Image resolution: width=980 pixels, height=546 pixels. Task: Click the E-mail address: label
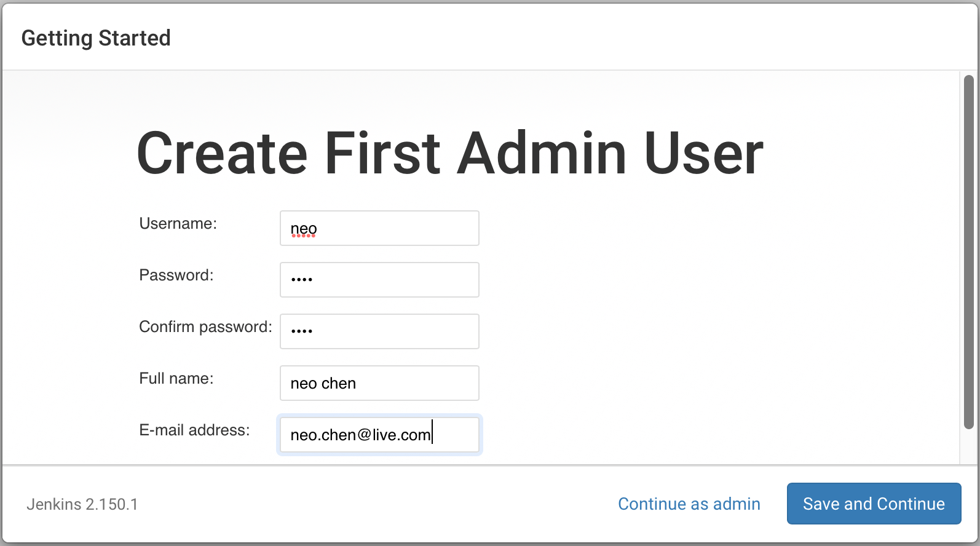(x=194, y=430)
